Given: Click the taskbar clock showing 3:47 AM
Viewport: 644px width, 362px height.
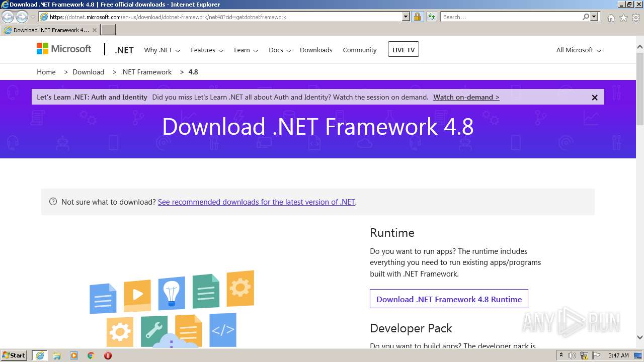Looking at the screenshot, I should click(618, 355).
